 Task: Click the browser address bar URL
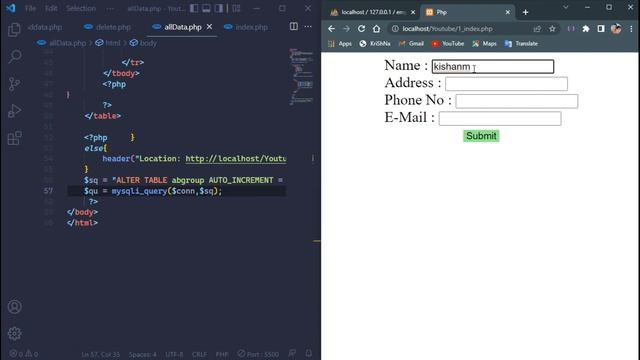pyautogui.click(x=447, y=29)
